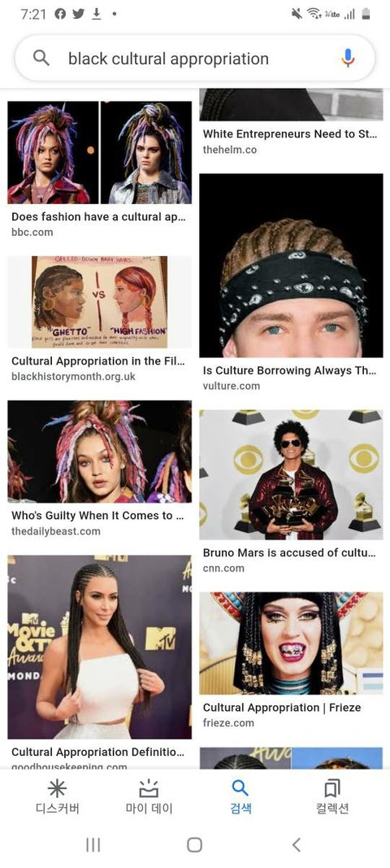Image resolution: width=390 pixels, height=868 pixels.
Task: Tap the recent apps navigation button
Action: 93,844
